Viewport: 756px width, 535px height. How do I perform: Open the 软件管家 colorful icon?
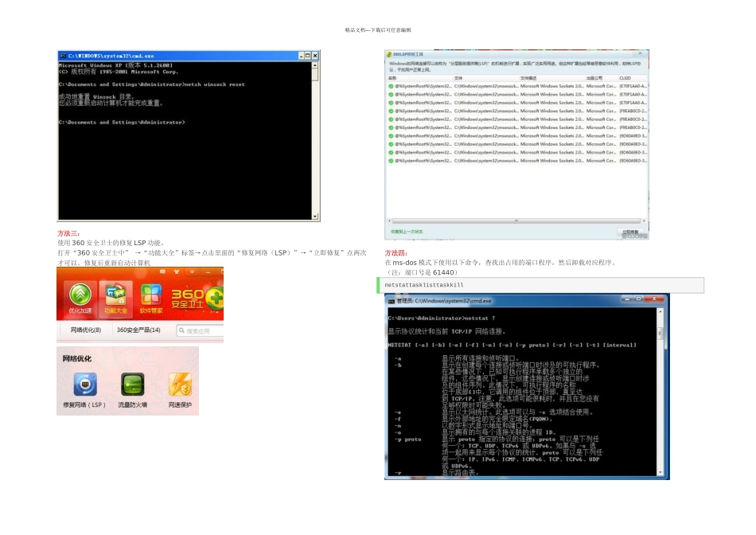point(150,293)
